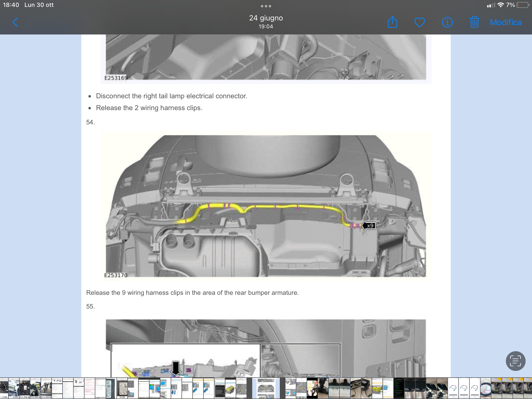Tap the three-dot multitasking indicator

(266, 6)
